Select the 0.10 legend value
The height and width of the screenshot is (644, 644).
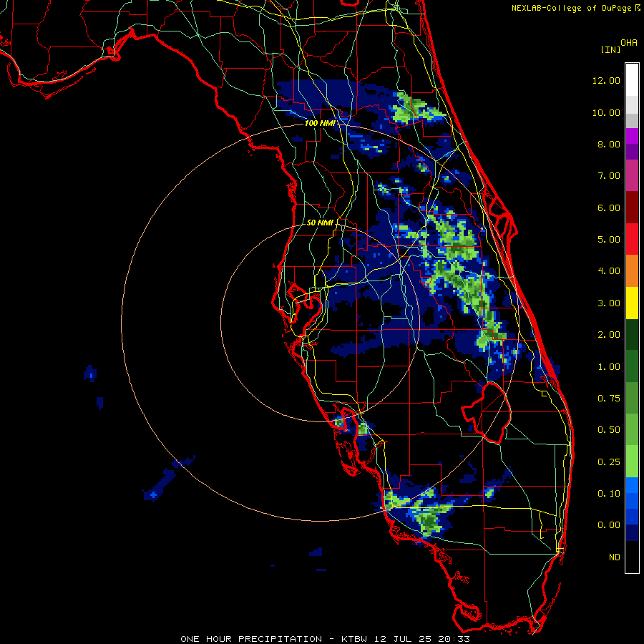coord(609,494)
